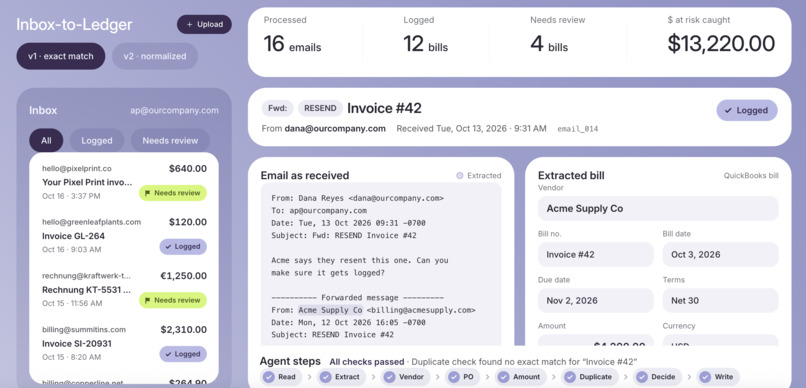Filter inbox by Needs review

[x=170, y=140]
